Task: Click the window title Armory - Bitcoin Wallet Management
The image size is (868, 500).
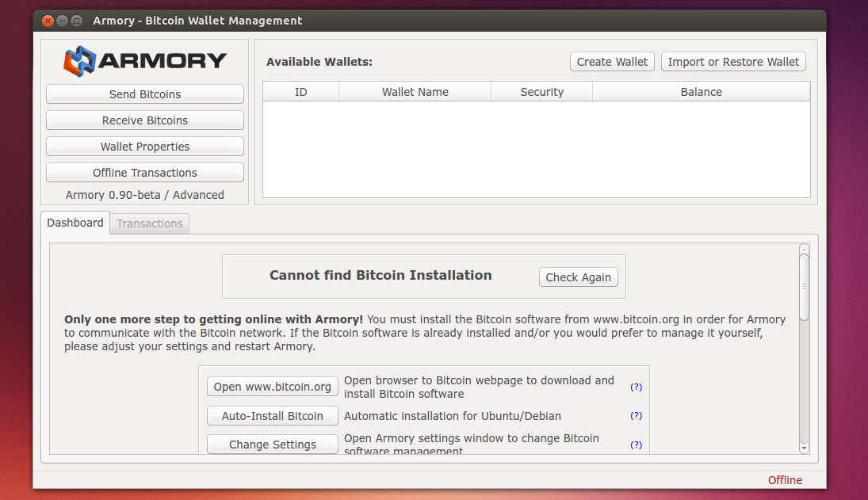Action: (197, 21)
